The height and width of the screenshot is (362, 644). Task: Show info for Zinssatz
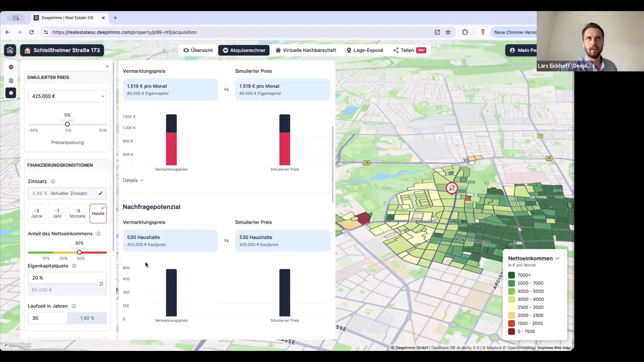(x=53, y=181)
